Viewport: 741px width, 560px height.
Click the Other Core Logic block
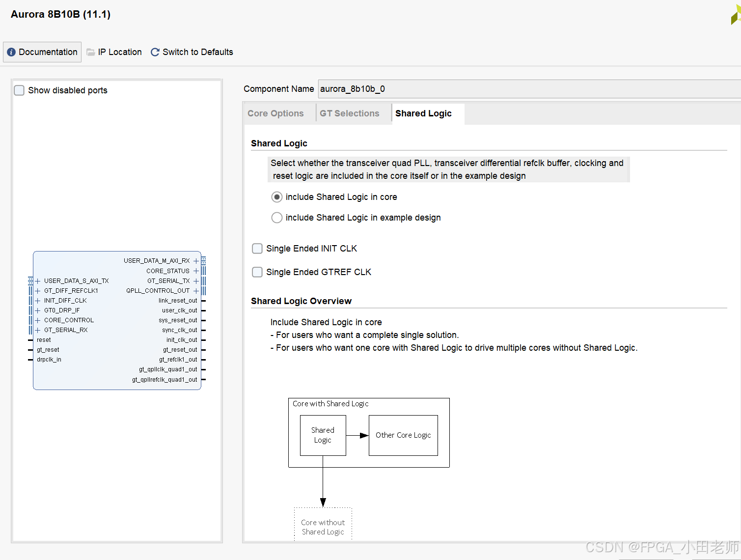(x=403, y=435)
